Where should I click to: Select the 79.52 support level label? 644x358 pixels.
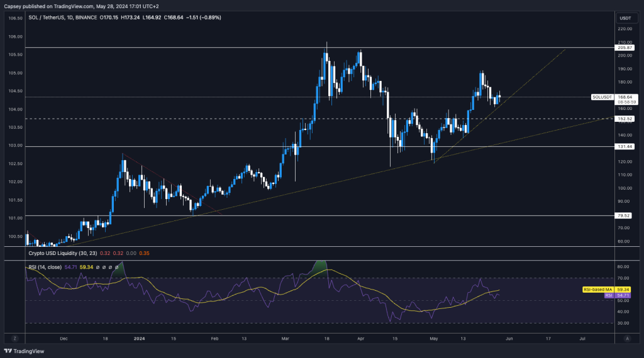pos(623,215)
